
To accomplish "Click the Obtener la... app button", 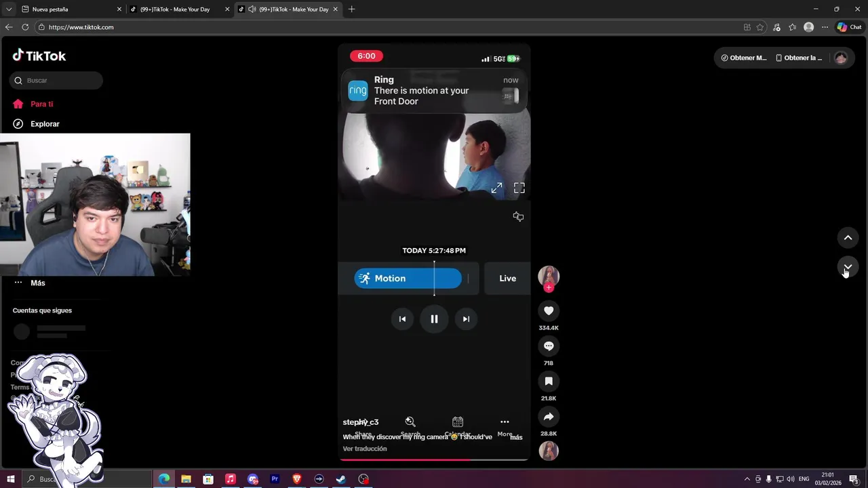I will [799, 58].
